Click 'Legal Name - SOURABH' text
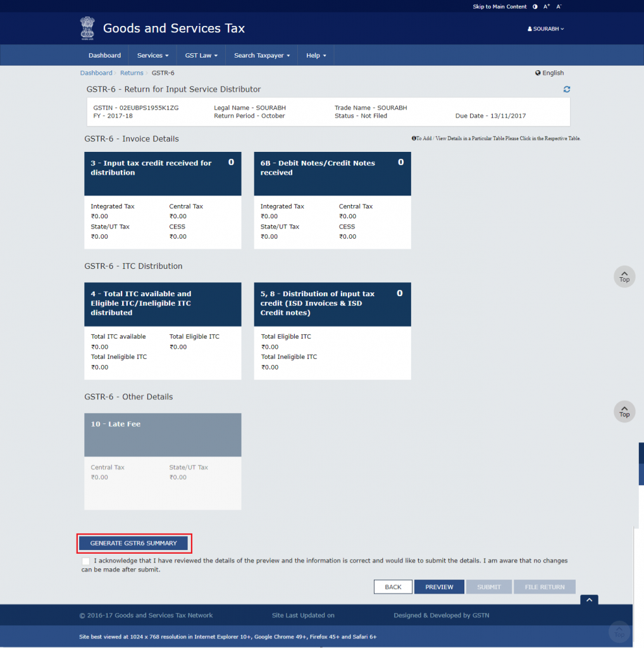The image size is (644, 648). point(249,108)
